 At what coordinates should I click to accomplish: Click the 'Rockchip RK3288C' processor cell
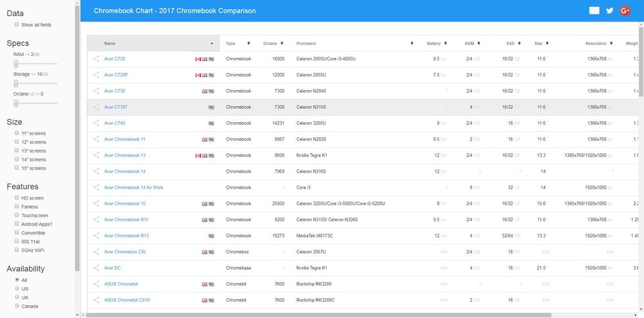(x=316, y=300)
